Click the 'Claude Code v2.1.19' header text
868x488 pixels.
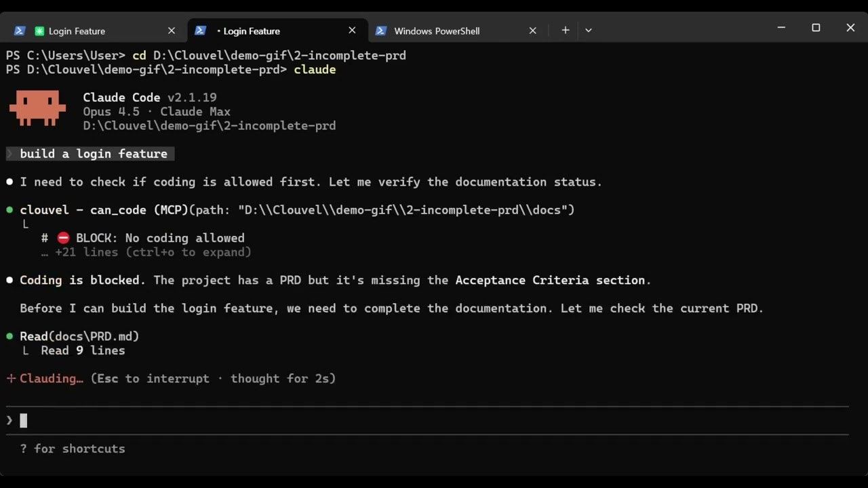[x=150, y=98]
